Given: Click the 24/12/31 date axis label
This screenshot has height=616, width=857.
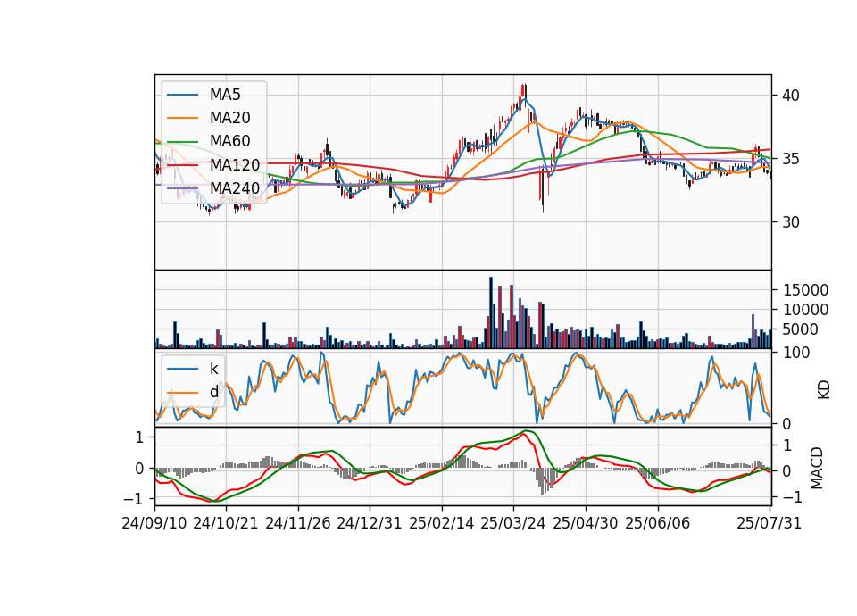Looking at the screenshot, I should (x=370, y=523).
